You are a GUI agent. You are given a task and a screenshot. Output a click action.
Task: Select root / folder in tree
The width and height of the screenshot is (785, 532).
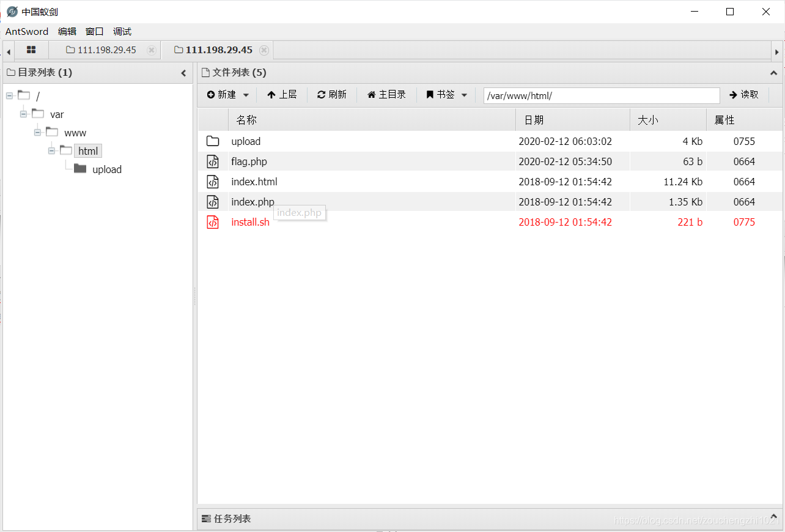tap(37, 97)
